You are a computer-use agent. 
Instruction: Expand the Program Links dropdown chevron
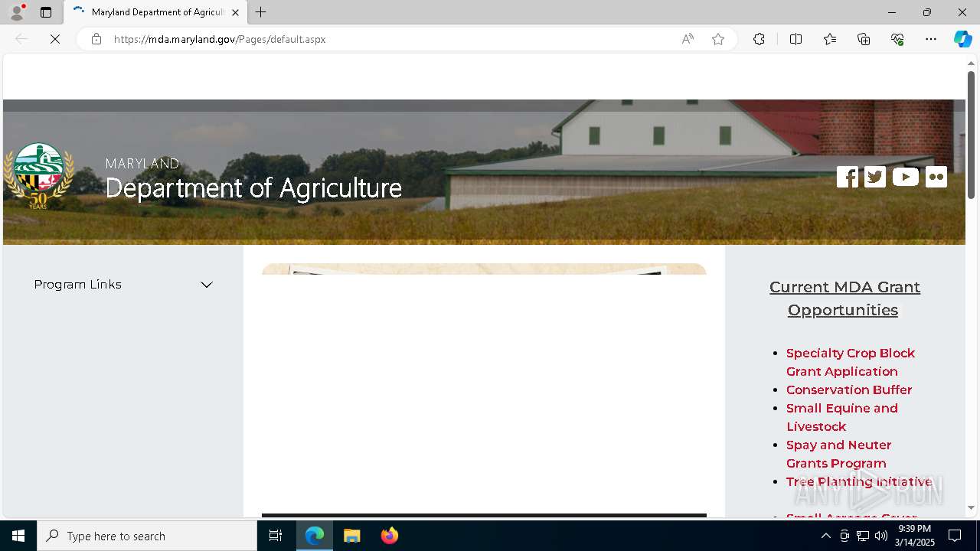206,285
